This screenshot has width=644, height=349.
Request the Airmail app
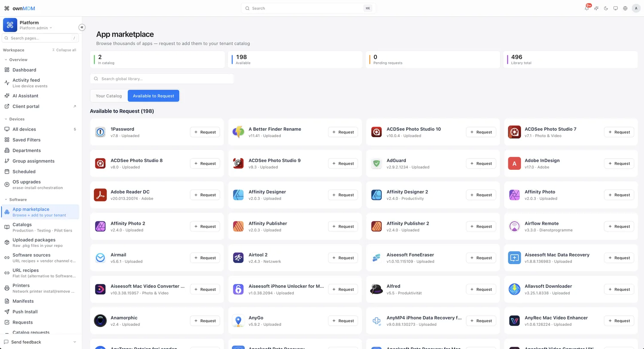(x=205, y=258)
